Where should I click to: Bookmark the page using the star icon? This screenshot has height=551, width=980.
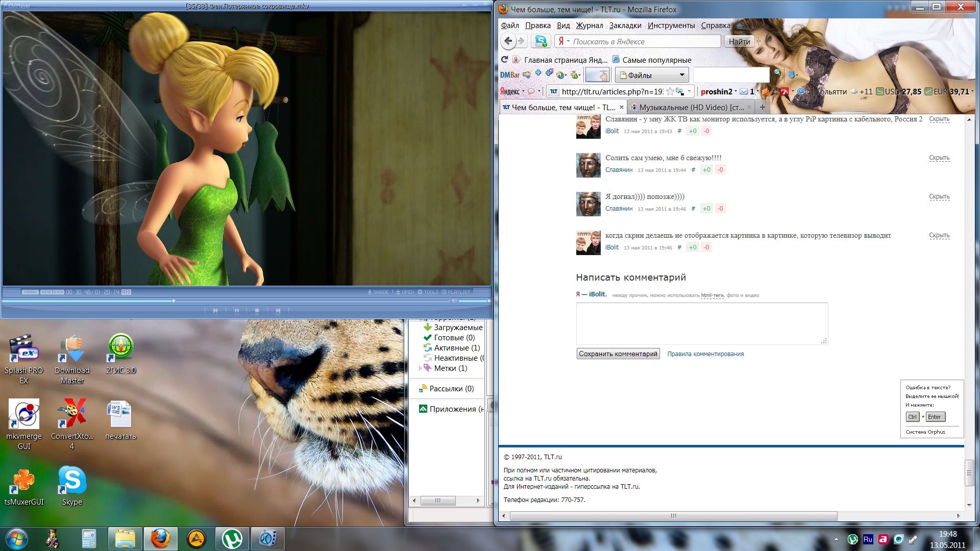point(670,92)
